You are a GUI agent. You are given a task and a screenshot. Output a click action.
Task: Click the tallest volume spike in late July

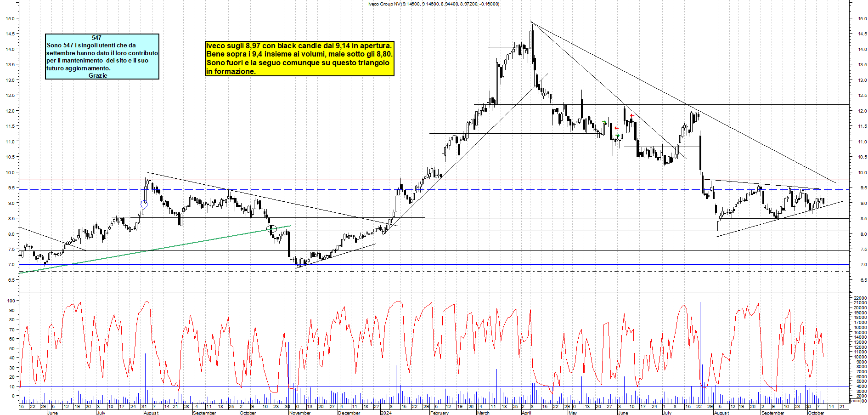(700, 352)
